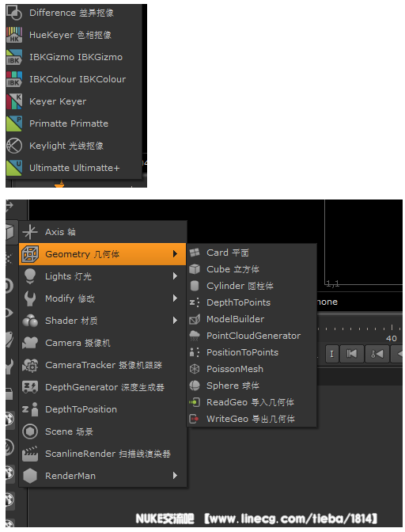405x532 pixels.
Task: Click the Keyer node icon
Action: tap(14, 101)
